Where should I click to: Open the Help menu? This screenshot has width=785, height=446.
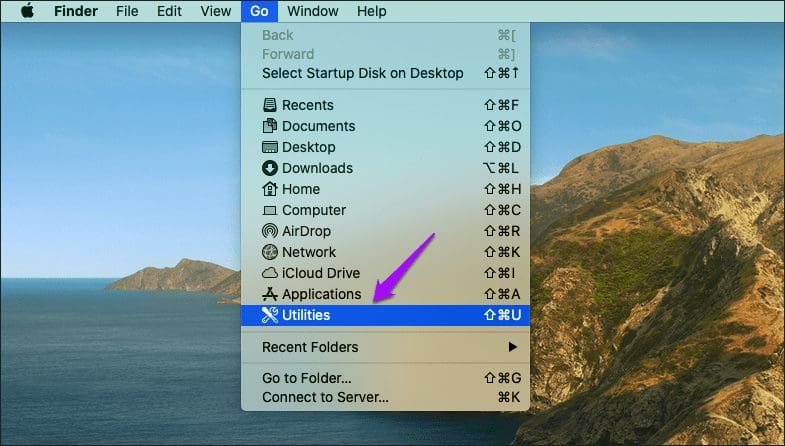tap(371, 11)
